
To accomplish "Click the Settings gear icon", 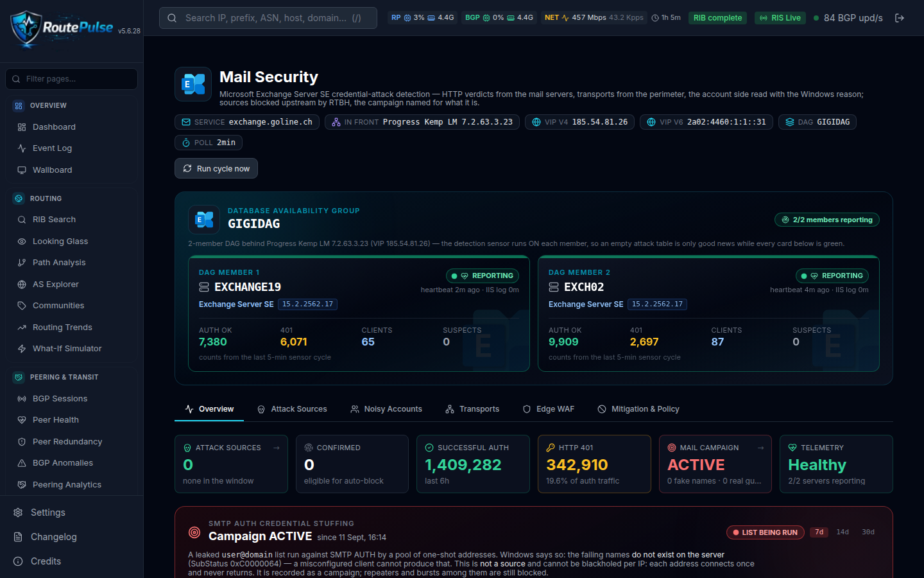I will tap(18, 512).
